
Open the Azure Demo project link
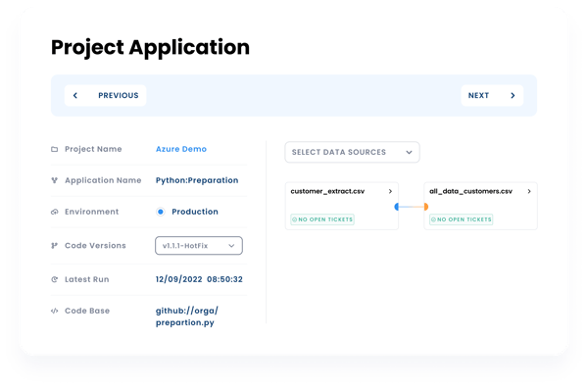[181, 149]
